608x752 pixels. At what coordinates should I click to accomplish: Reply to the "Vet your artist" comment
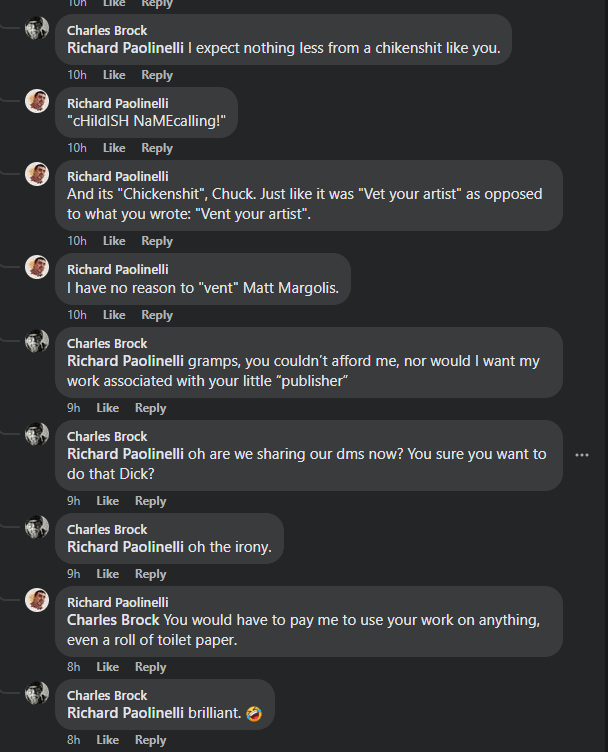[x=157, y=241]
